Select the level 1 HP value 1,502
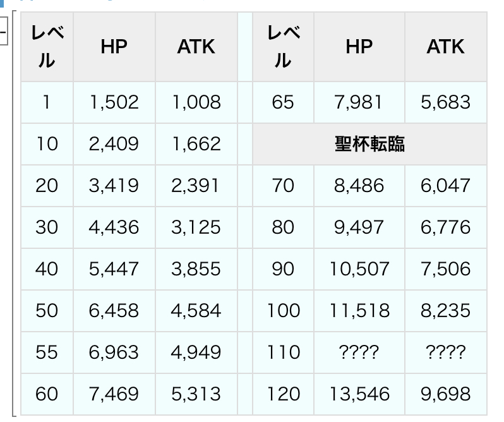The image size is (504, 422). coord(114,102)
